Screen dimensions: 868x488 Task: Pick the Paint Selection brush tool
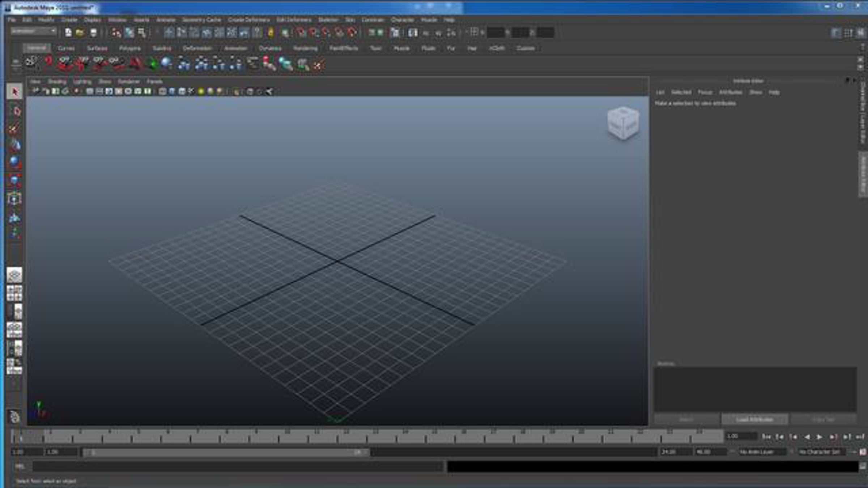[14, 128]
